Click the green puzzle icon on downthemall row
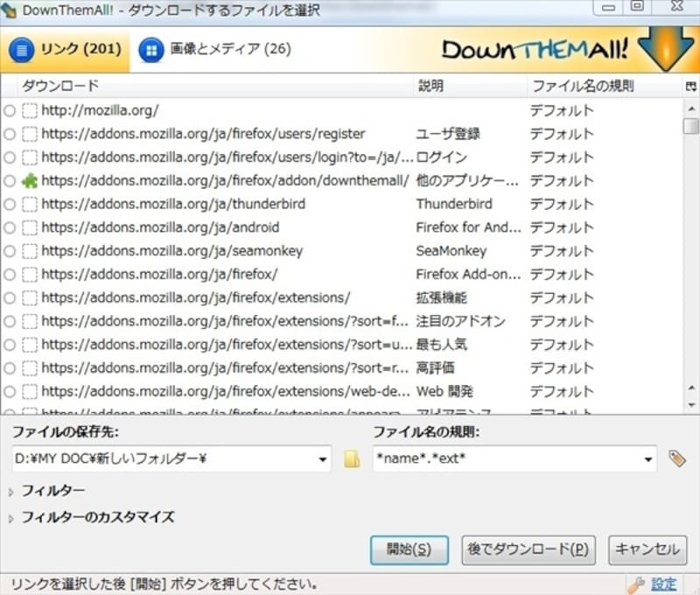 (30, 181)
